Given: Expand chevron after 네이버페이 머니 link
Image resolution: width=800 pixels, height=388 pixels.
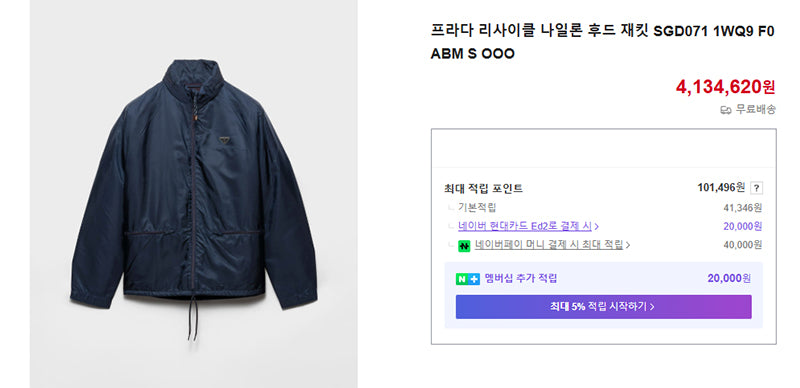Looking at the screenshot, I should [x=628, y=246].
